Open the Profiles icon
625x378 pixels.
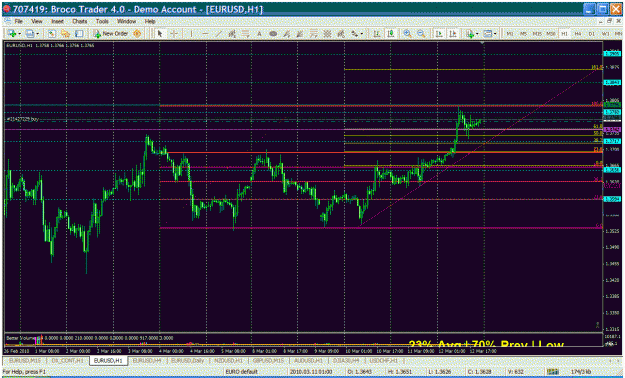pos(29,34)
